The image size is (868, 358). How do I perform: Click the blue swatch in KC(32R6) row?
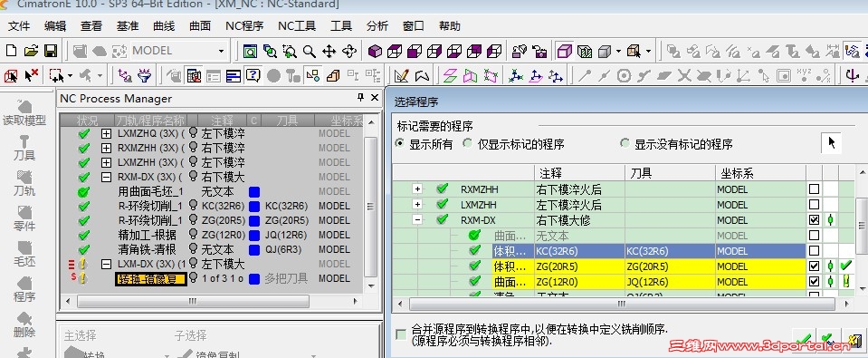[x=254, y=206]
